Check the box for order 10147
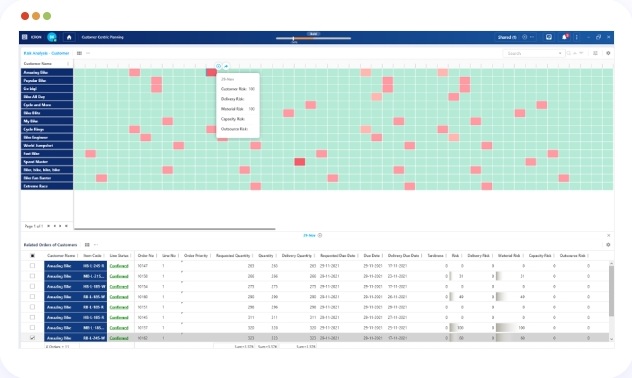632x378 pixels. 33,266
